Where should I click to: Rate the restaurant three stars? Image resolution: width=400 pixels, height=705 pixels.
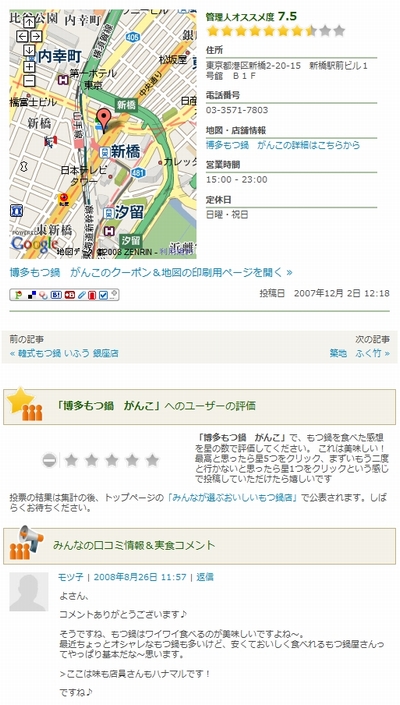point(112,460)
